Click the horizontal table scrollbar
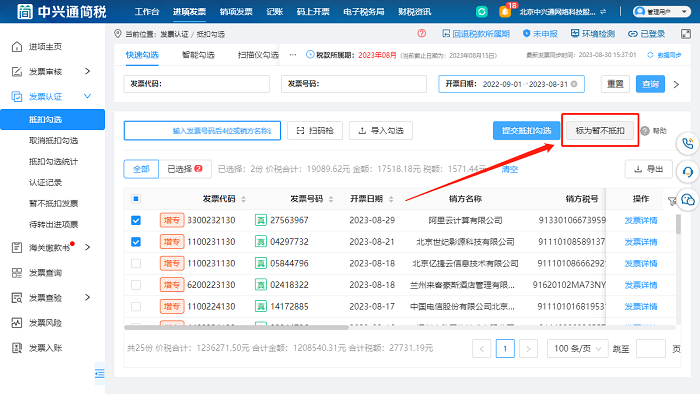 (236, 327)
